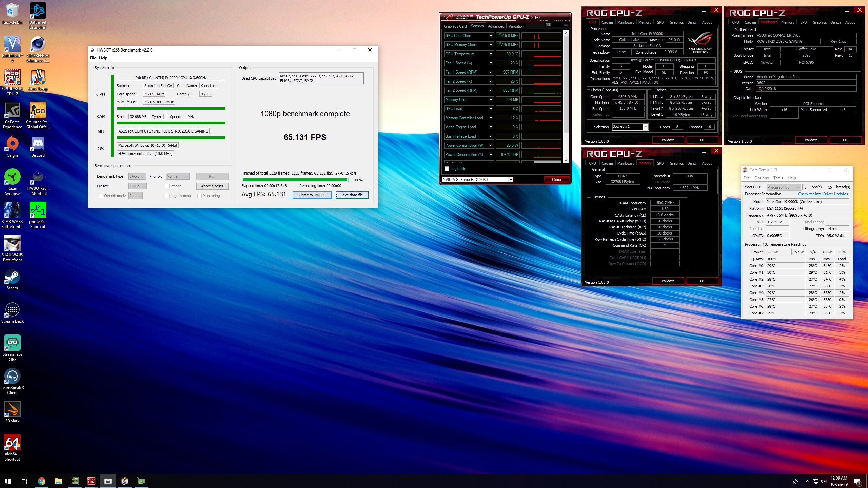Select the SPD tab in the Memory CPU-Z window
868x488 pixels.
(x=660, y=163)
